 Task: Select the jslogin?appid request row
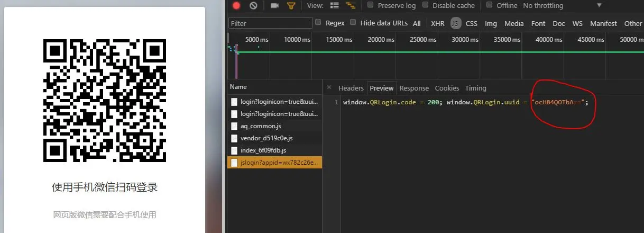coord(274,163)
